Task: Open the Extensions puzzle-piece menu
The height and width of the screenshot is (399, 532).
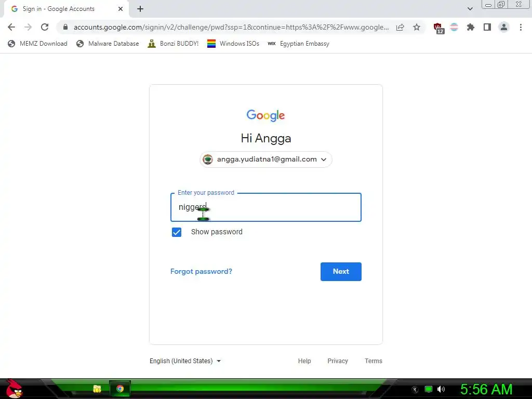Action: coord(471,27)
